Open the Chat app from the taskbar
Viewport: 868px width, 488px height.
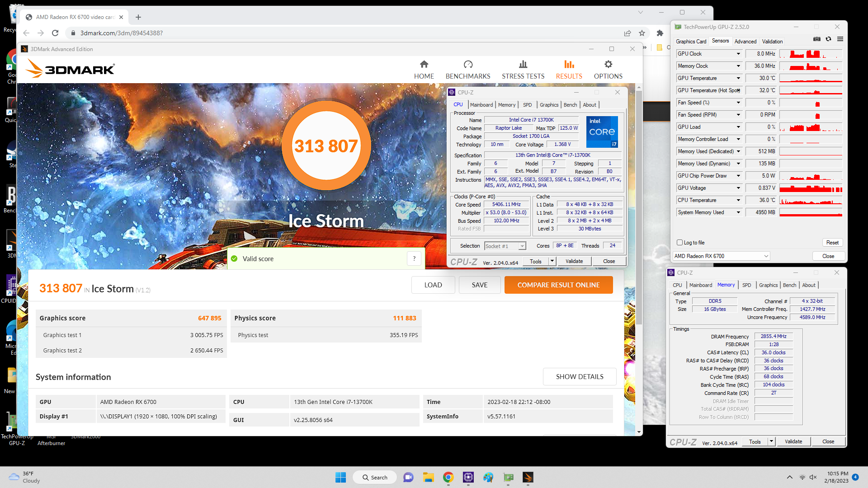click(x=408, y=477)
